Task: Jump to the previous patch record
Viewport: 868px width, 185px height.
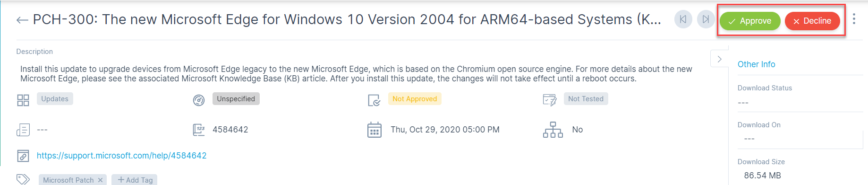Action: [683, 19]
